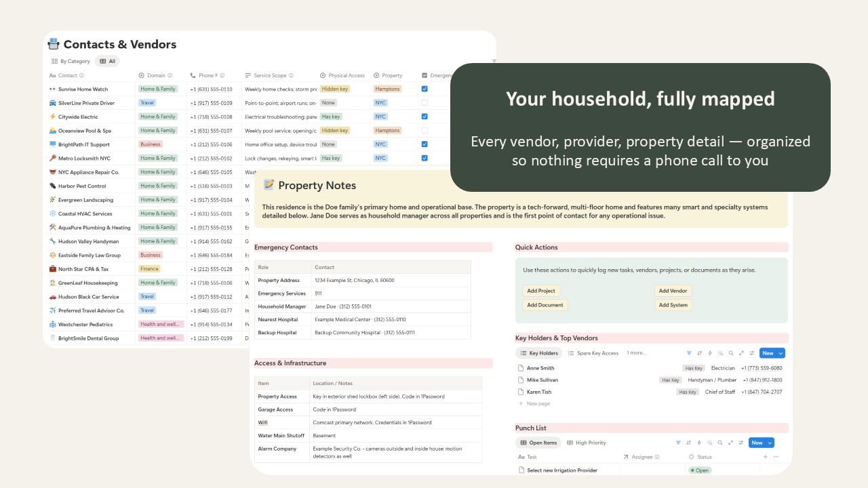Click the Property Notes memo icon
The image size is (868, 488).
[269, 185]
